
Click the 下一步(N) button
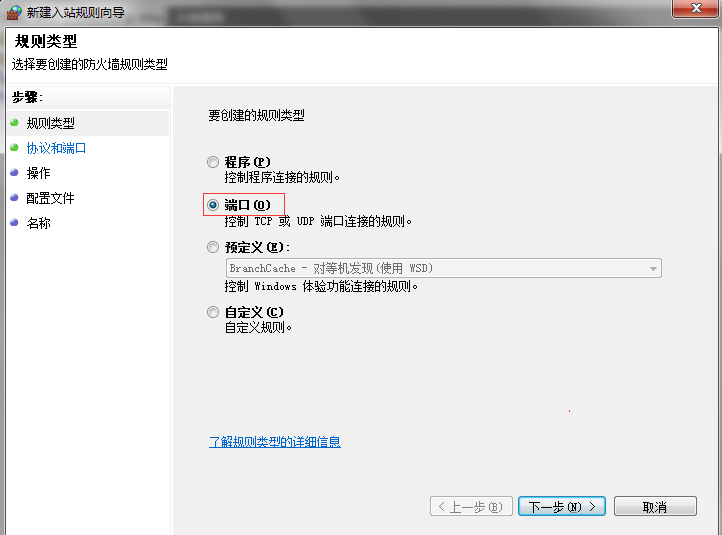(561, 506)
